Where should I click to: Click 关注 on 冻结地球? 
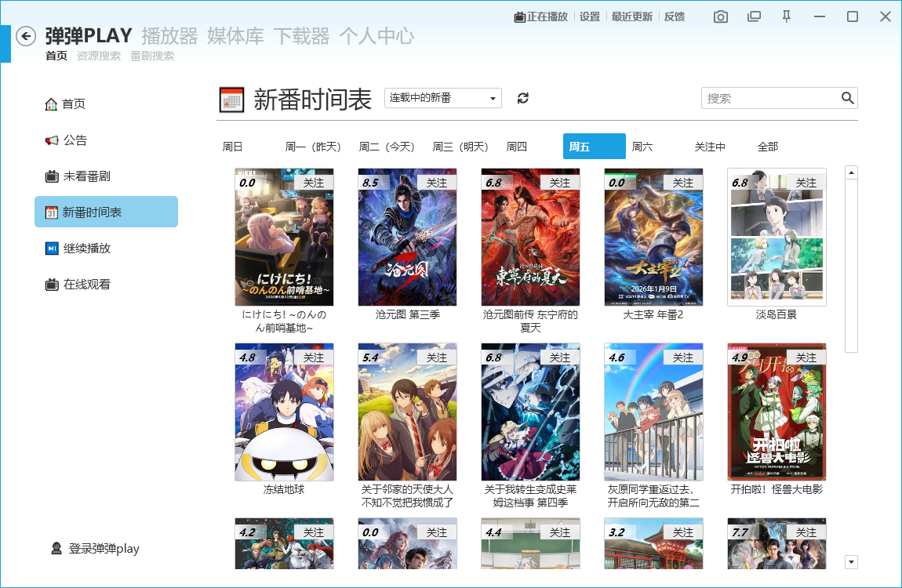pyautogui.click(x=314, y=358)
